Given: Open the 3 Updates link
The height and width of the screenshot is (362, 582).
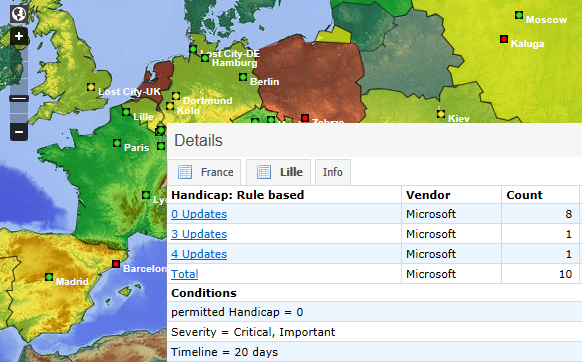Looking at the screenshot, I should click(199, 234).
